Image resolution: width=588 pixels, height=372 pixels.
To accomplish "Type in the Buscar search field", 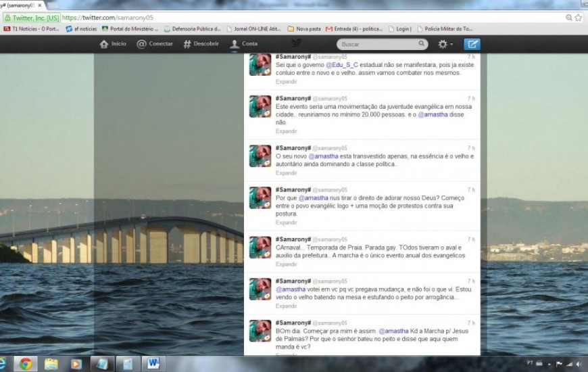I will click(x=377, y=44).
